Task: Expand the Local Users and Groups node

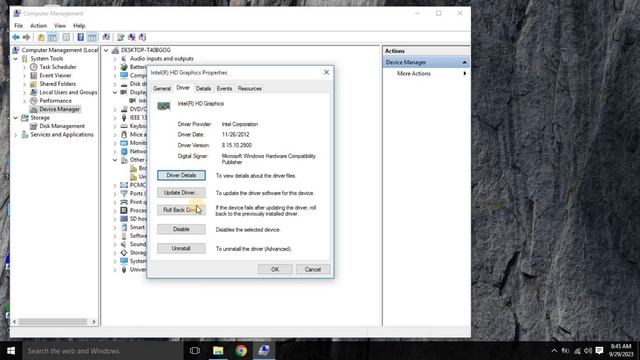Action: (24, 92)
